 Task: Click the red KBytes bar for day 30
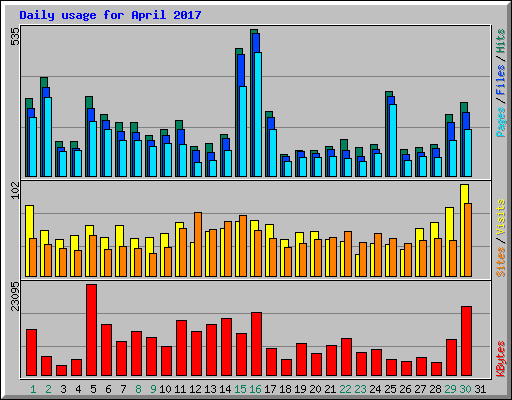pos(467,341)
